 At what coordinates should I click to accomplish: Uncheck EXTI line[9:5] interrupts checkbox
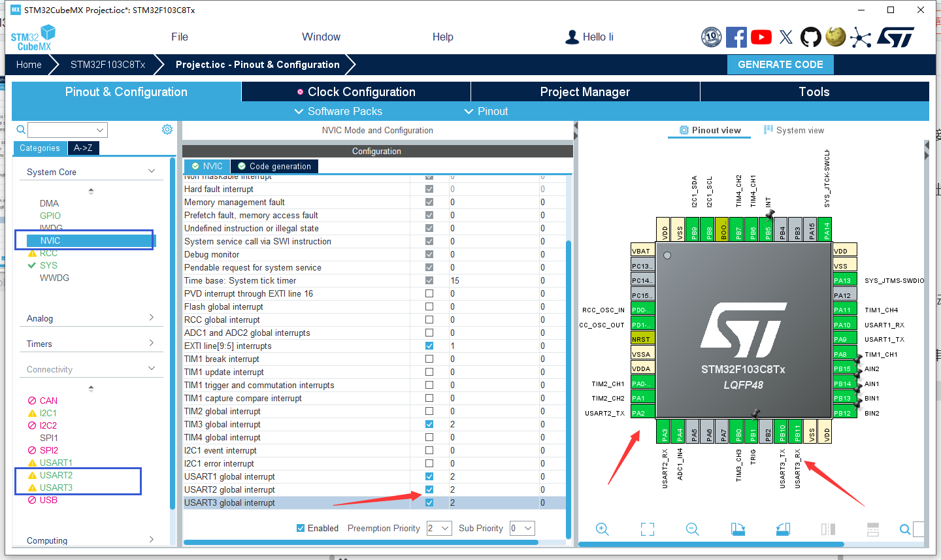click(429, 346)
